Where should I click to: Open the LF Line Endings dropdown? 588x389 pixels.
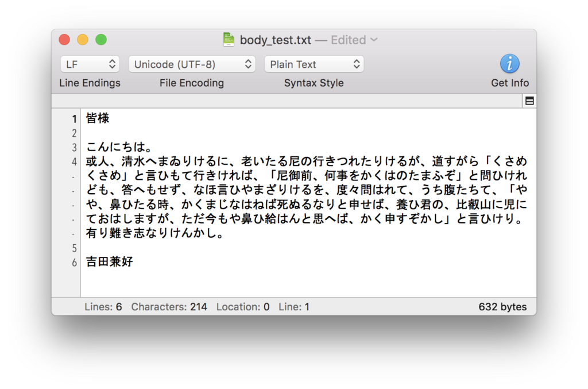point(90,64)
